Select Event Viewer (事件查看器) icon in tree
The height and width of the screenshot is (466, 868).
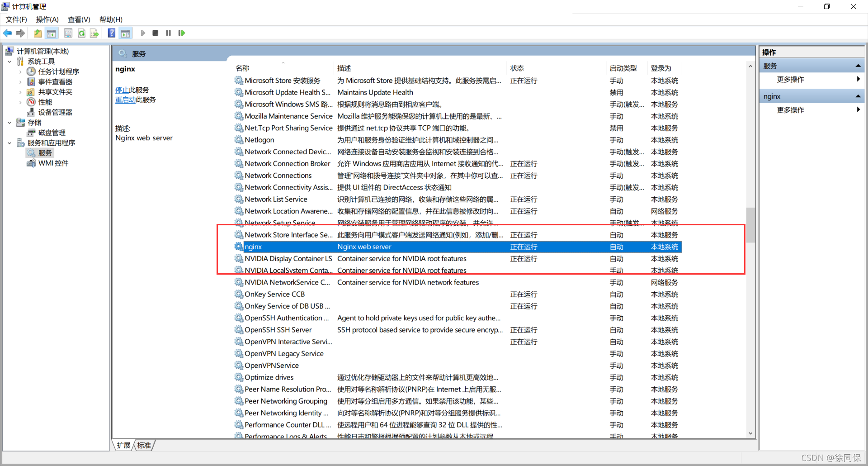coord(31,82)
